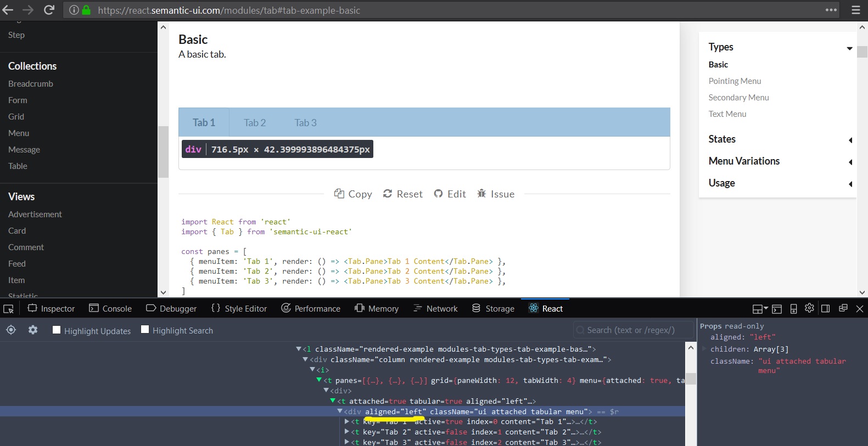
Task: Open Grid in the Collections sidebar
Action: 16,116
